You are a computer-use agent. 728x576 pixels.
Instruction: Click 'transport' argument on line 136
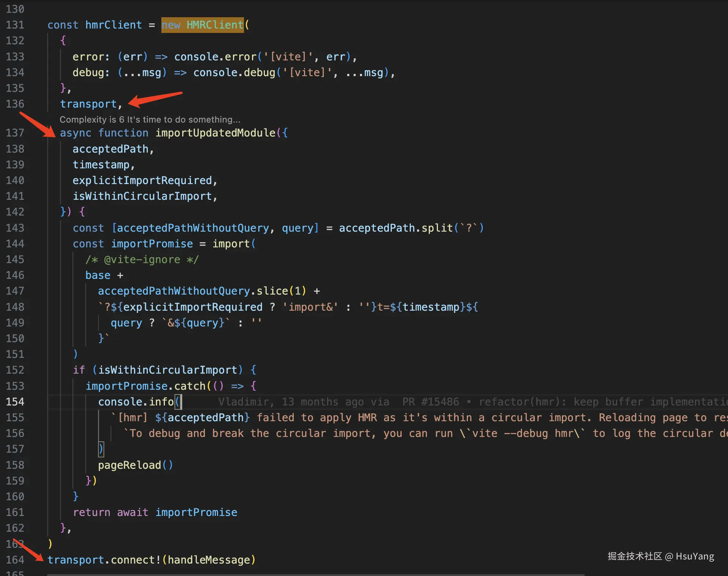pos(88,104)
